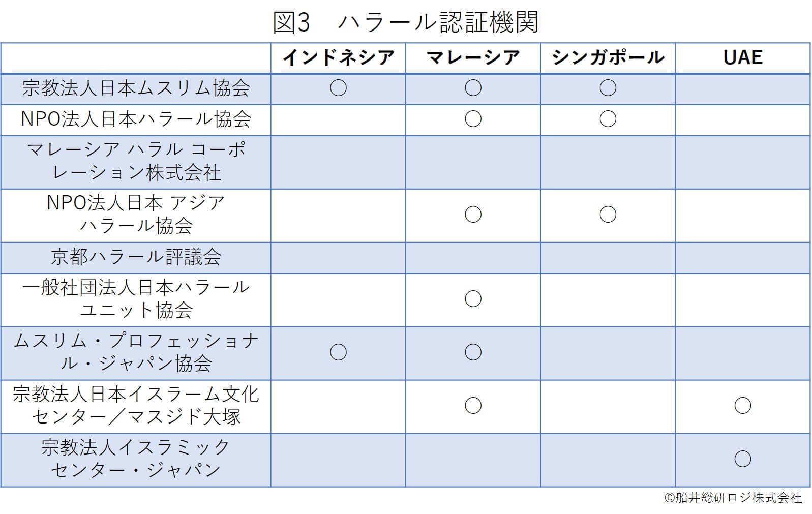
Task: Select the マレーシア circle for 日本ハラールユニット協会
Action: coord(473,299)
